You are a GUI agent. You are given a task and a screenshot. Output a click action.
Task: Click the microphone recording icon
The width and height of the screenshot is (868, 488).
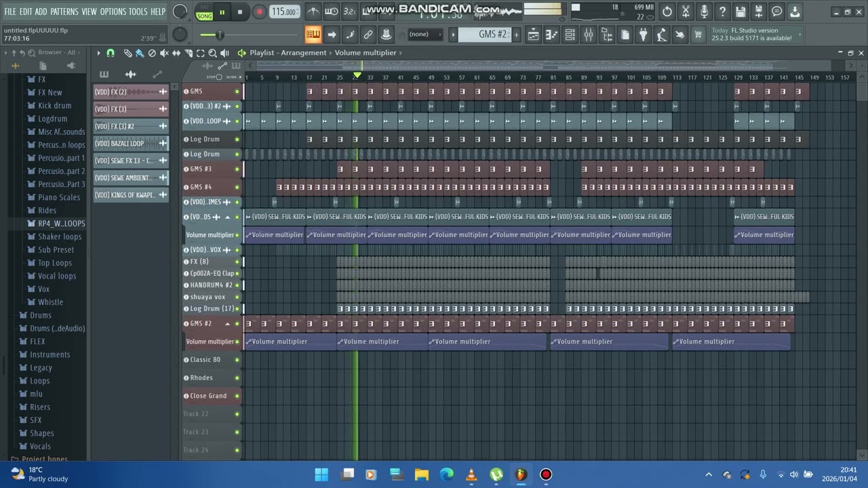[x=704, y=12]
